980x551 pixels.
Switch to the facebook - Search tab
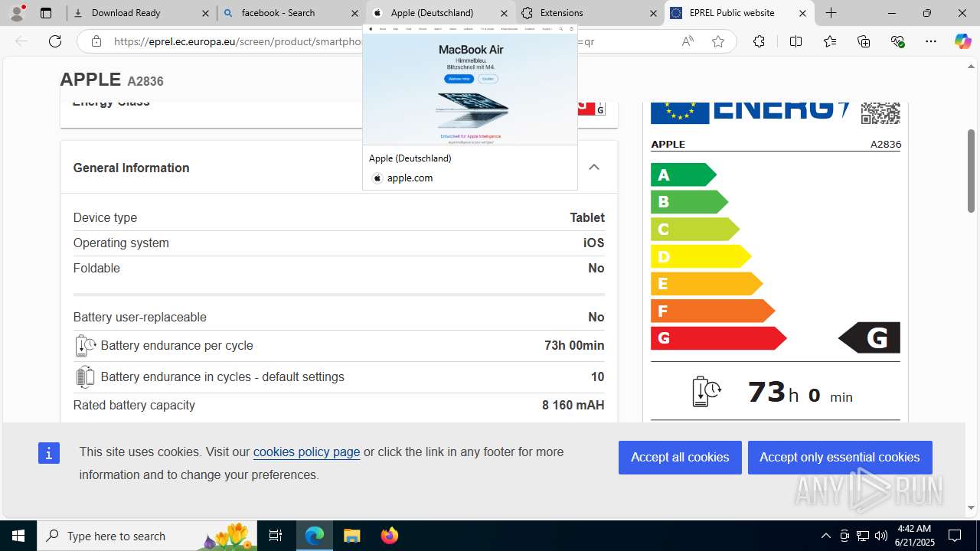(290, 13)
